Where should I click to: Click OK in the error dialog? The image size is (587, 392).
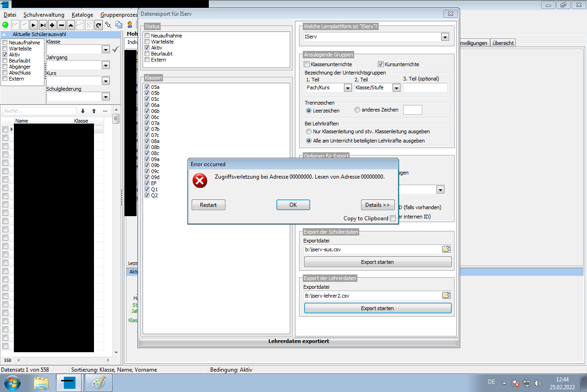293,205
